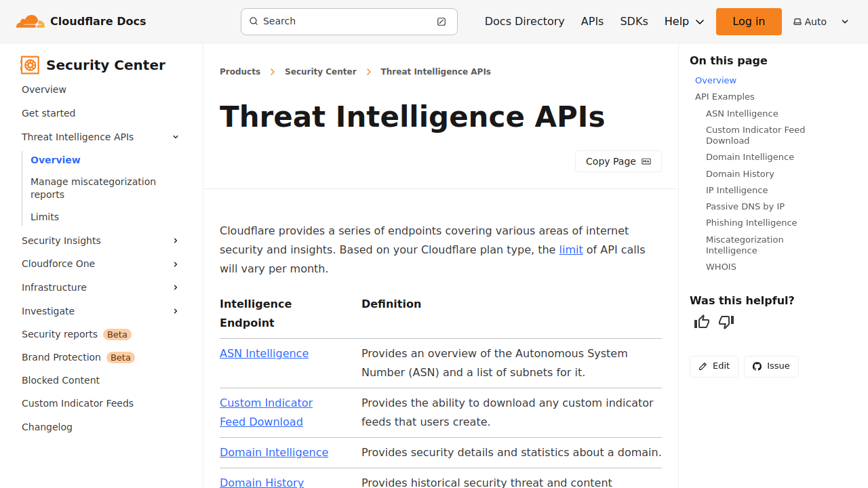Click the Products breadcrumb
Viewport: 868px width, 488px height.
(240, 71)
